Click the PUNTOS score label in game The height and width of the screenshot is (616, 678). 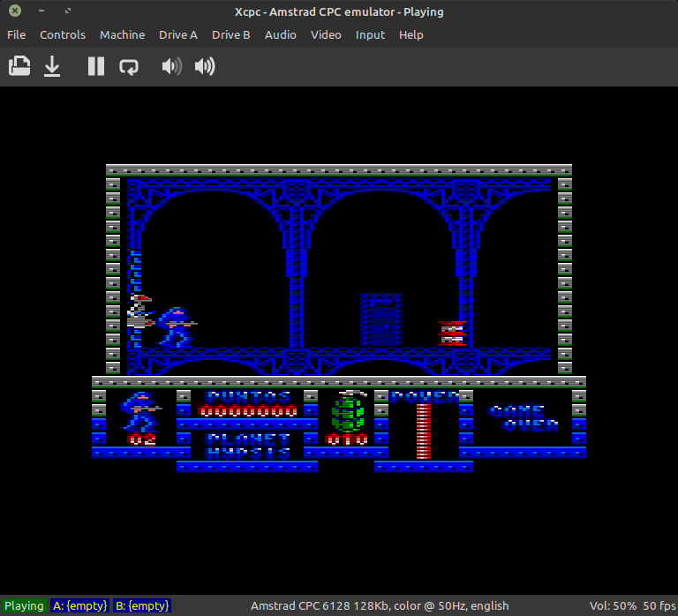tap(249, 396)
